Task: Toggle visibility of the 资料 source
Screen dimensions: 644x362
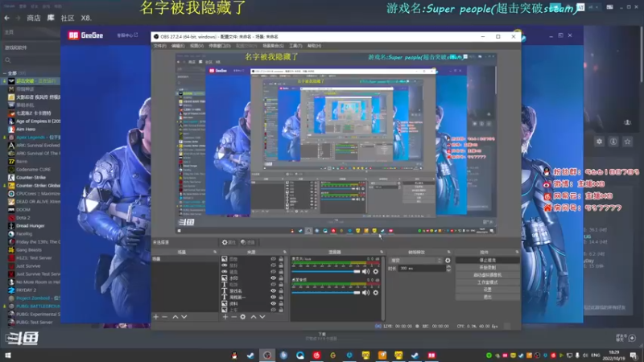Action: pyautogui.click(x=273, y=304)
